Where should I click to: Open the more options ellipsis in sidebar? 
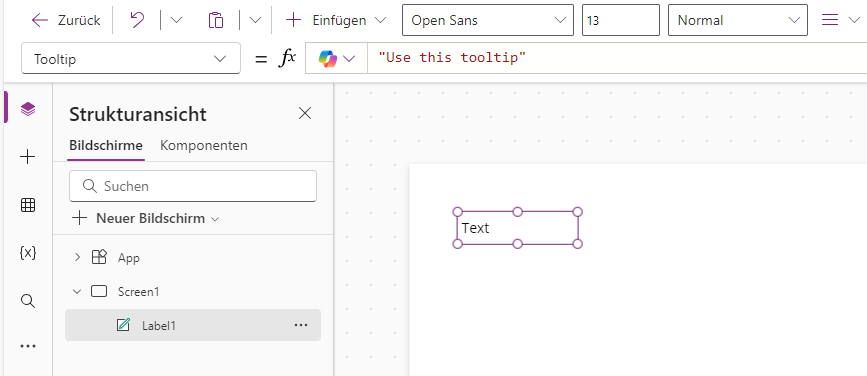click(x=28, y=346)
